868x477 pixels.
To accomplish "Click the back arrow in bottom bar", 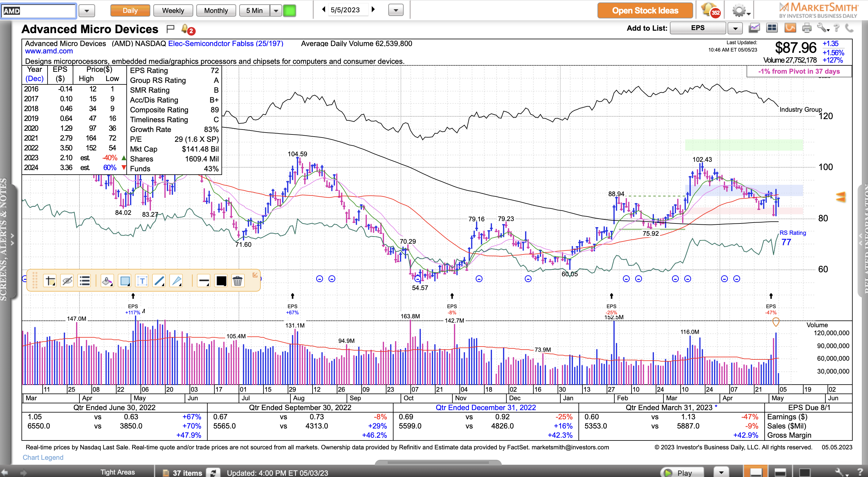I will point(4,473).
